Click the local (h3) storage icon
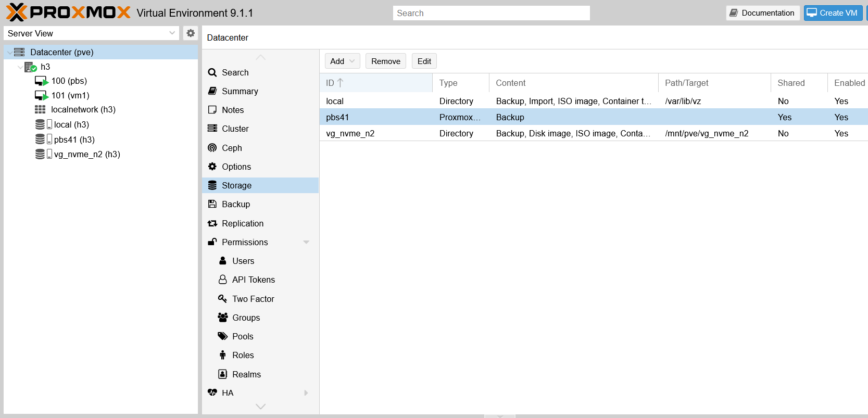This screenshot has height=418, width=868. click(43, 124)
